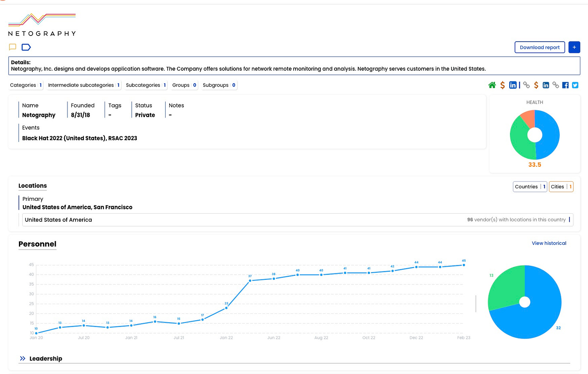Click the Jul 20 axis label
Screen dimensions: 588x374
[x=84, y=338]
